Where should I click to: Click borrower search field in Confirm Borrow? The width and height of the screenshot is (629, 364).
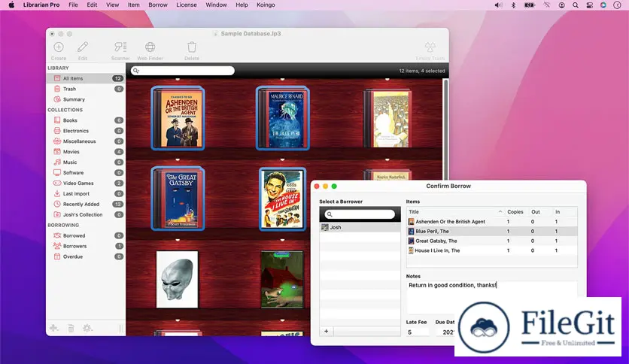[360, 214]
